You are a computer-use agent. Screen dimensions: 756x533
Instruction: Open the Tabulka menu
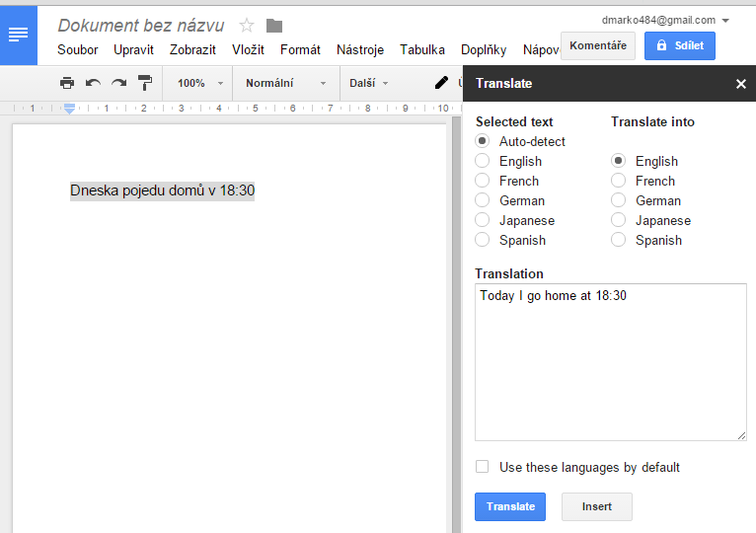pos(422,49)
